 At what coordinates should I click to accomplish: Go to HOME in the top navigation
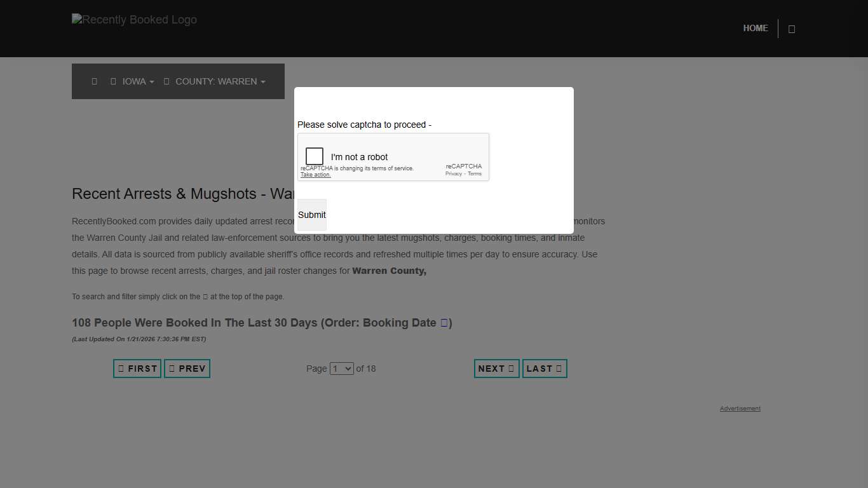pyautogui.click(x=756, y=28)
